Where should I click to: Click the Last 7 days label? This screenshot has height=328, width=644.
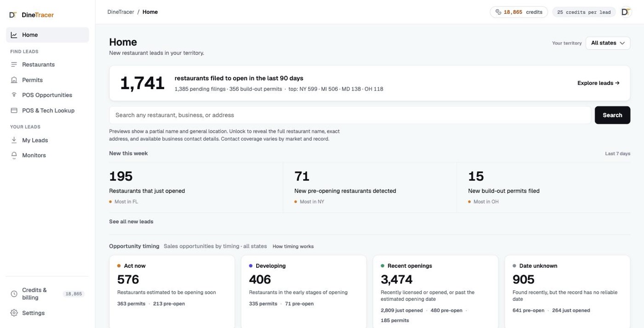click(x=617, y=154)
